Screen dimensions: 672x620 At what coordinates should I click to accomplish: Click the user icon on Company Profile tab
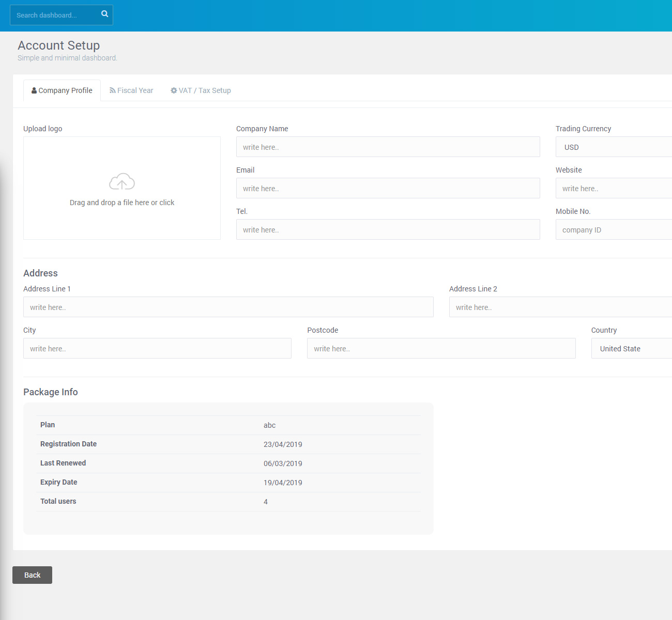pyautogui.click(x=34, y=90)
